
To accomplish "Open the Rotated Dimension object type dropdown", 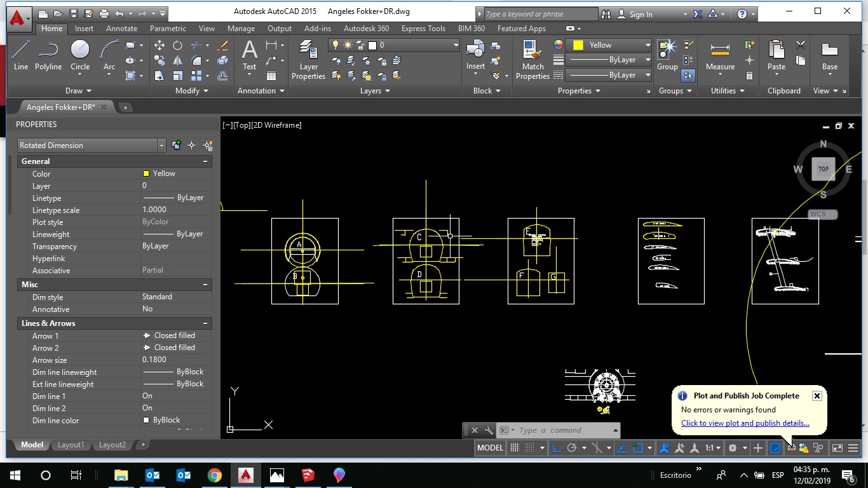I will pos(161,146).
